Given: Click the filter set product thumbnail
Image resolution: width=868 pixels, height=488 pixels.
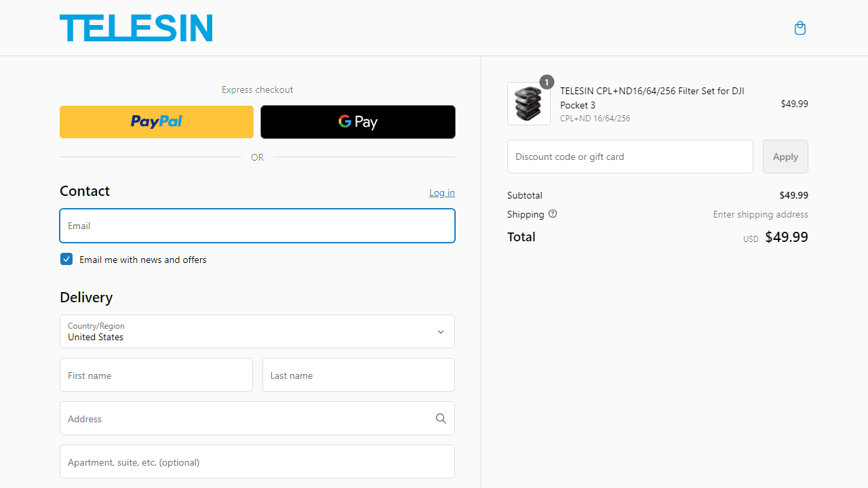Looking at the screenshot, I should [529, 104].
